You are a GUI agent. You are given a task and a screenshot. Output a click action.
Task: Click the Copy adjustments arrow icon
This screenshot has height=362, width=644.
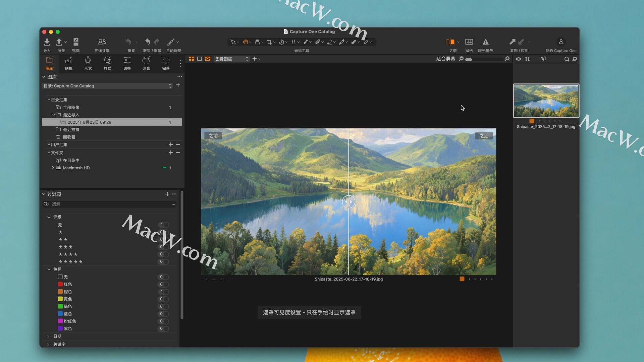click(512, 42)
